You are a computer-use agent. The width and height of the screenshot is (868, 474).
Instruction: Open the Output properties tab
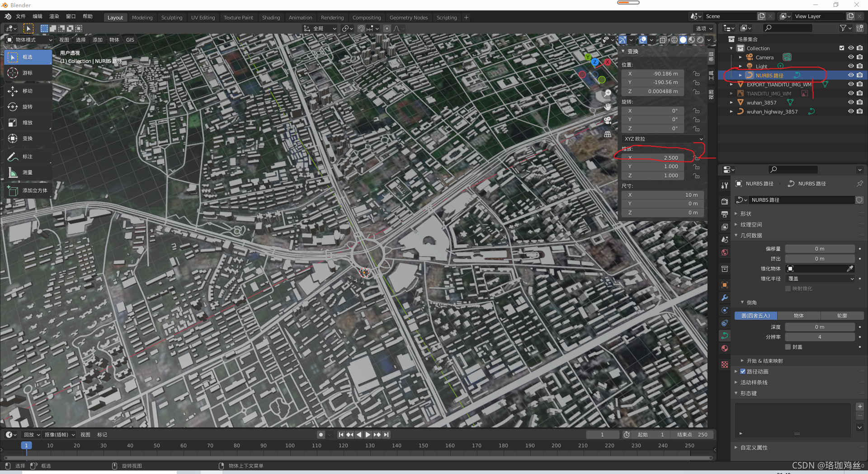pos(725,214)
